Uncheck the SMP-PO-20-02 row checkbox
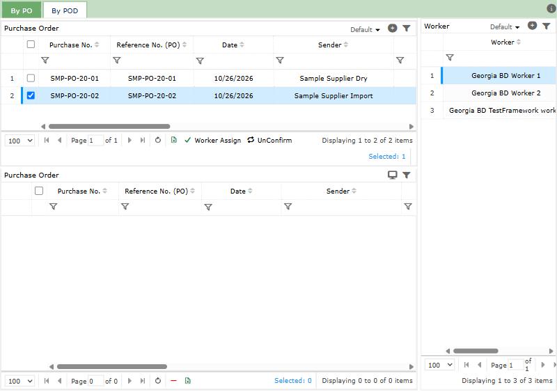Screen dimensions: 557x392 pos(31,95)
